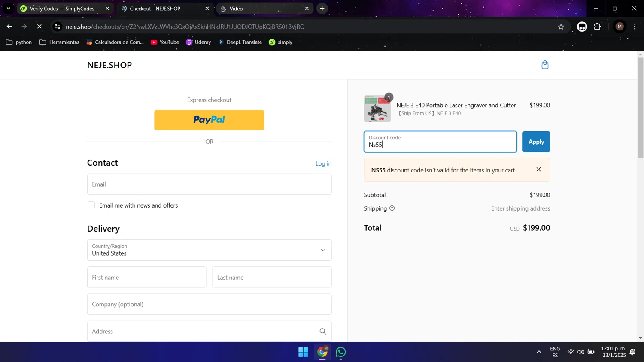Check Email me with news and offers

click(91, 205)
